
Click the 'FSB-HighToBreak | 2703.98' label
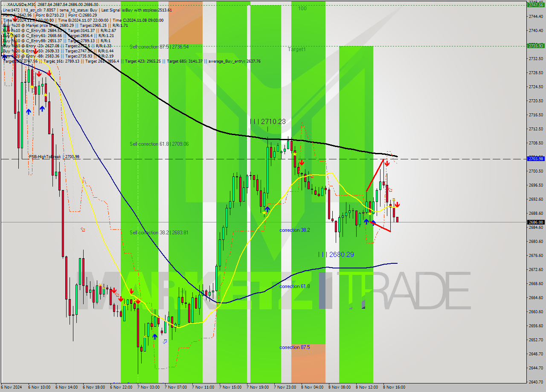pyautogui.click(x=54, y=157)
